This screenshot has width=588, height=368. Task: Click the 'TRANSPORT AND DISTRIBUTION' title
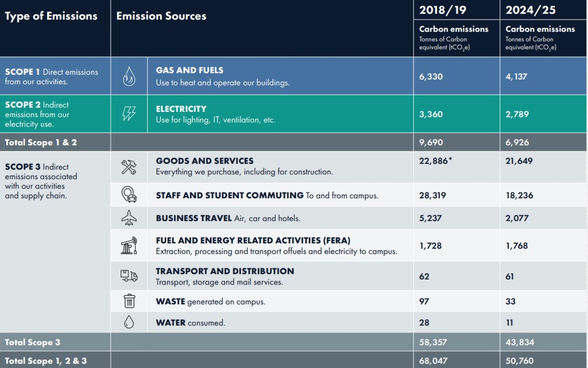pyautogui.click(x=225, y=271)
